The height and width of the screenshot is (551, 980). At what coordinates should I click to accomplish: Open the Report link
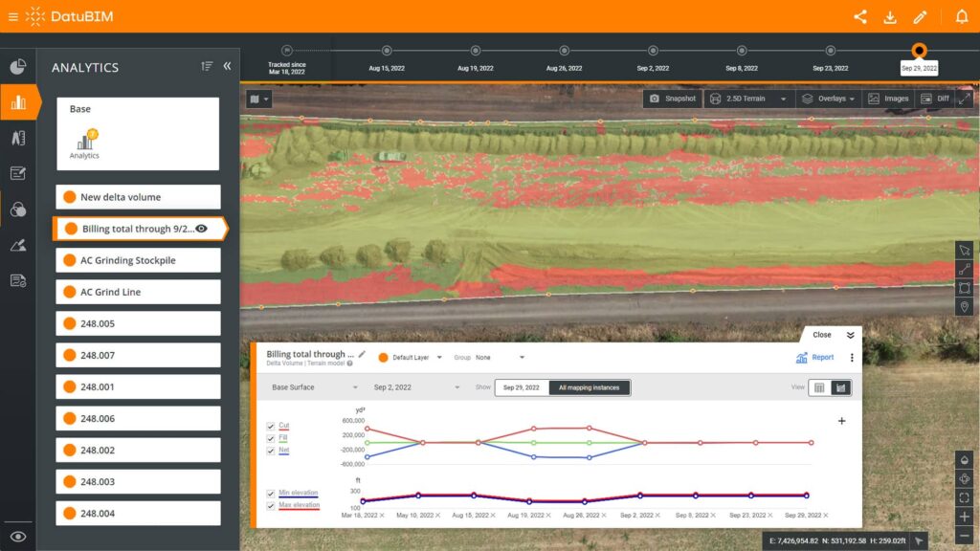point(815,358)
